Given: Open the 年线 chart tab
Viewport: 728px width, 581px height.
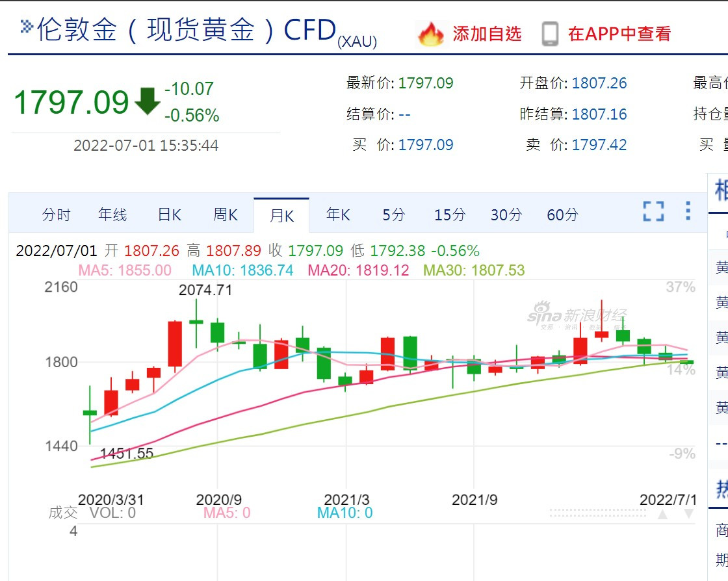Looking at the screenshot, I should (x=112, y=215).
